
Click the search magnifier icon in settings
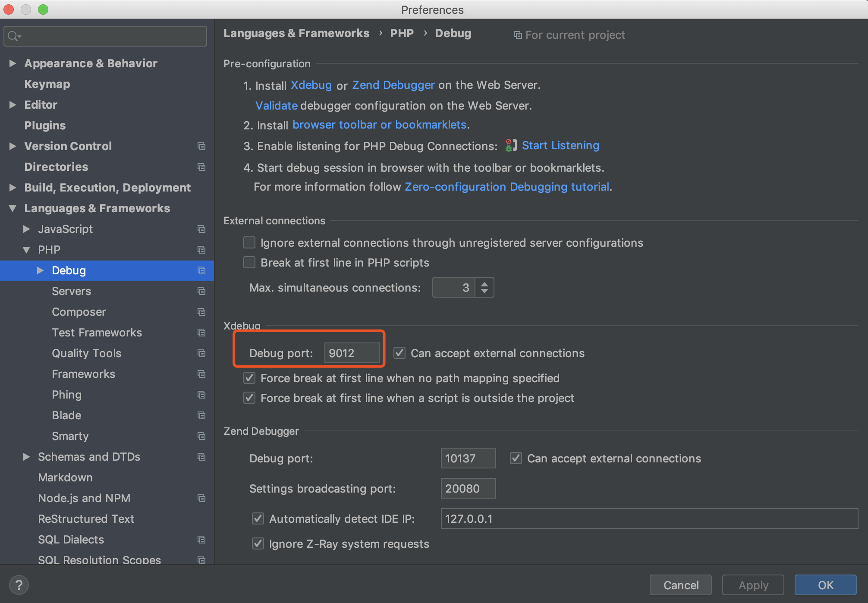pyautogui.click(x=14, y=36)
